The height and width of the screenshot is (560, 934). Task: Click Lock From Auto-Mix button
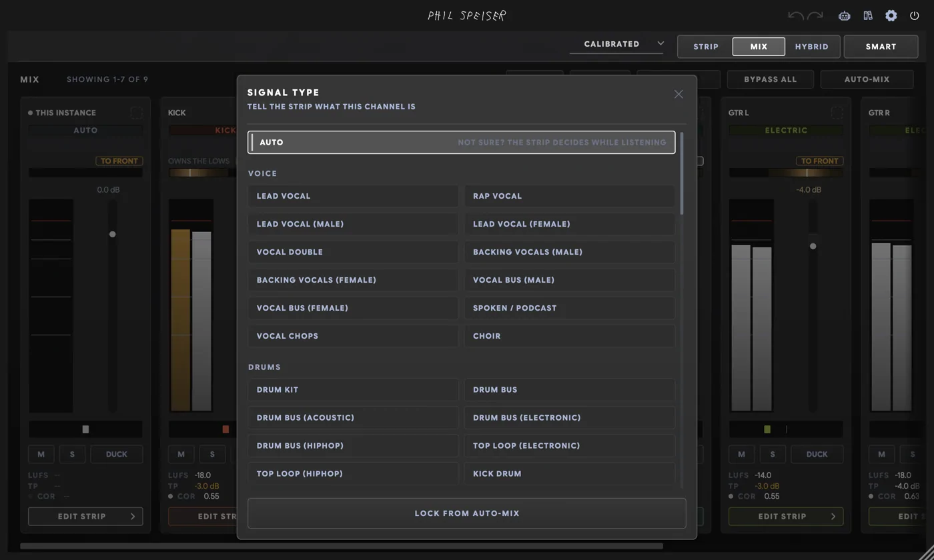point(467,513)
